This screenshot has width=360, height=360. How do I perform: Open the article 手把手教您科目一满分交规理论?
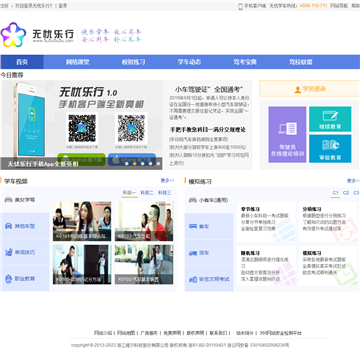pyautogui.click(x=208, y=130)
